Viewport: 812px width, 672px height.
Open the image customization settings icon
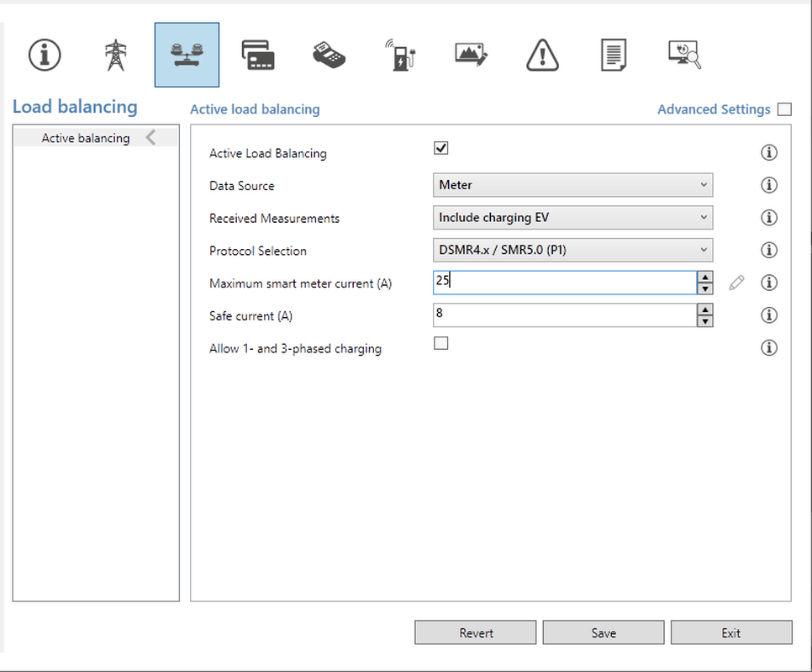(x=472, y=55)
